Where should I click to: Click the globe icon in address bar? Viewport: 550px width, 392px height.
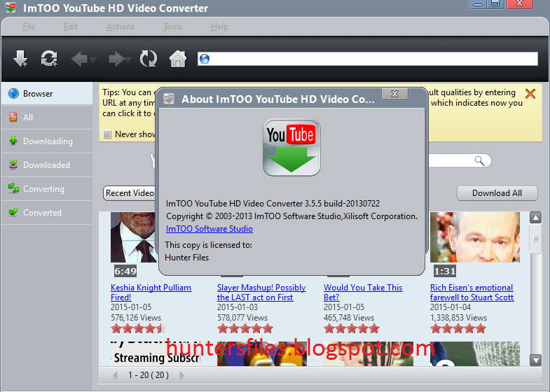(205, 59)
